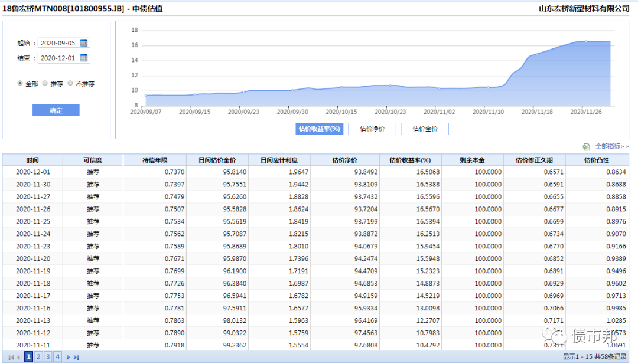Switch chart to 估价全价 tab
The height and width of the screenshot is (364, 638).
tap(425, 129)
